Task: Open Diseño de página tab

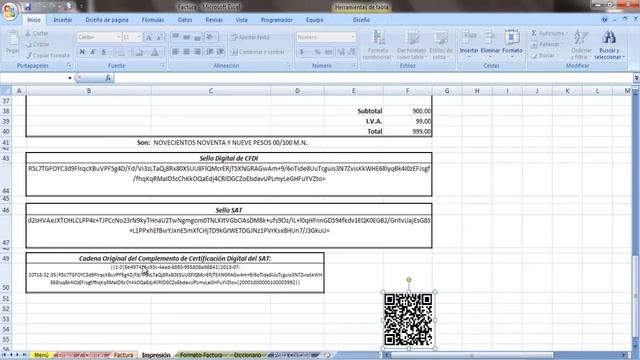Action: click(x=107, y=20)
